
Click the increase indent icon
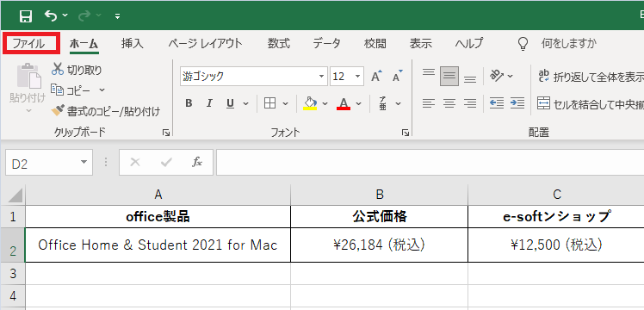(x=517, y=103)
